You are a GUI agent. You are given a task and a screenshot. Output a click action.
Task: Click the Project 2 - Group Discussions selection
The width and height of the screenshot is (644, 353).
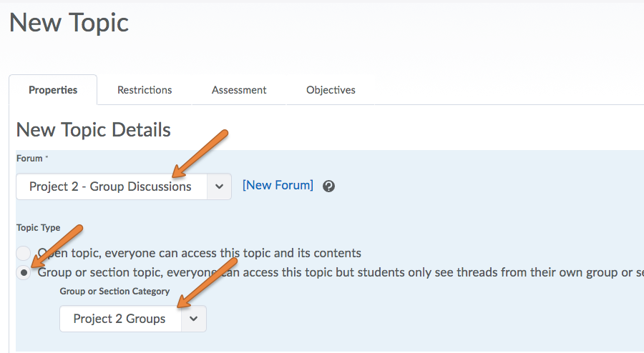tap(111, 187)
